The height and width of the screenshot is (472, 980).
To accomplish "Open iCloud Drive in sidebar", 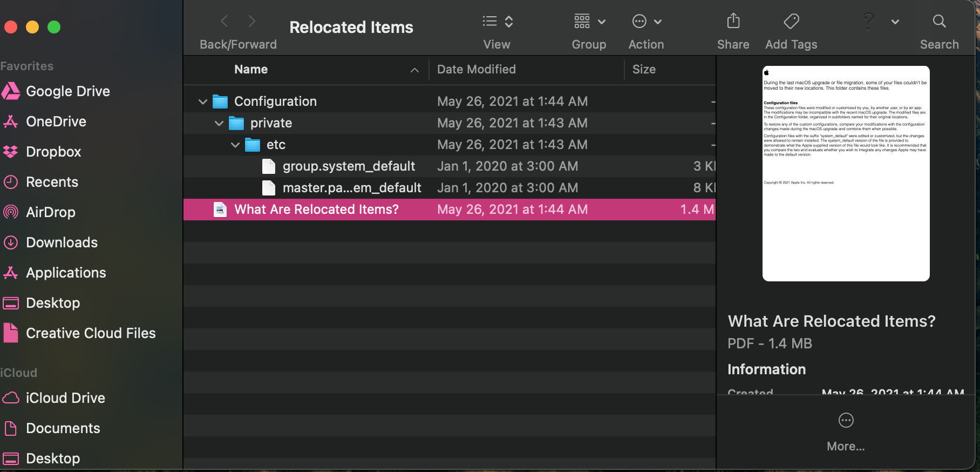I will coord(65,398).
